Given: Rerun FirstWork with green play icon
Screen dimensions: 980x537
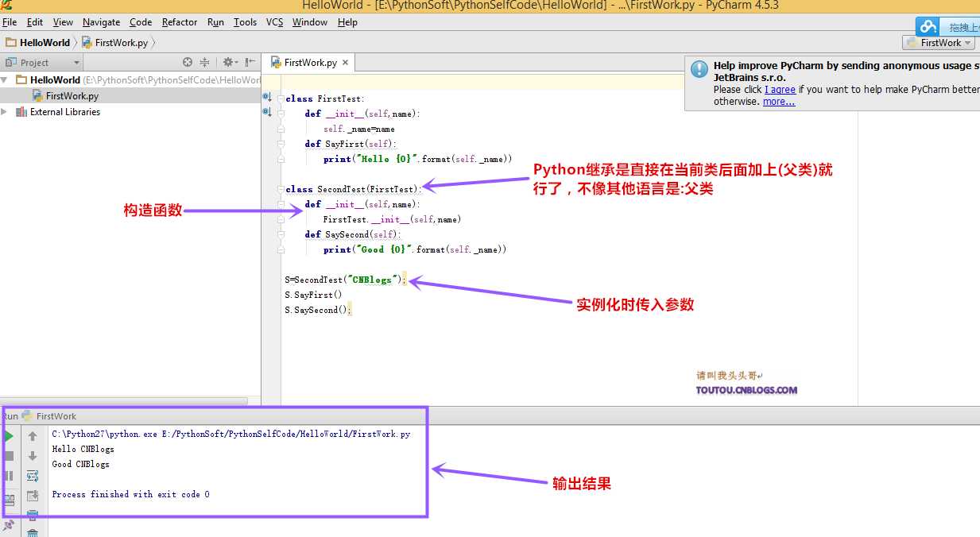Looking at the screenshot, I should [x=9, y=436].
